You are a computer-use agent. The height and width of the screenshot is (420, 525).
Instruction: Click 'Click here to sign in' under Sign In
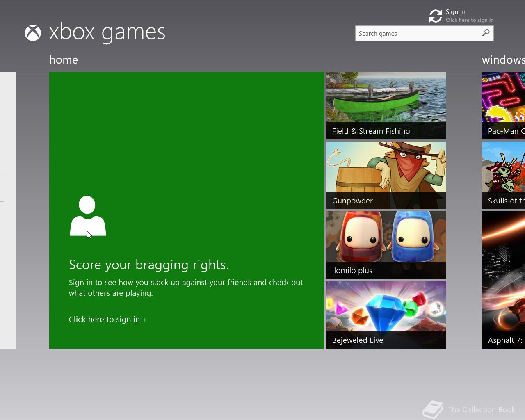tap(470, 20)
